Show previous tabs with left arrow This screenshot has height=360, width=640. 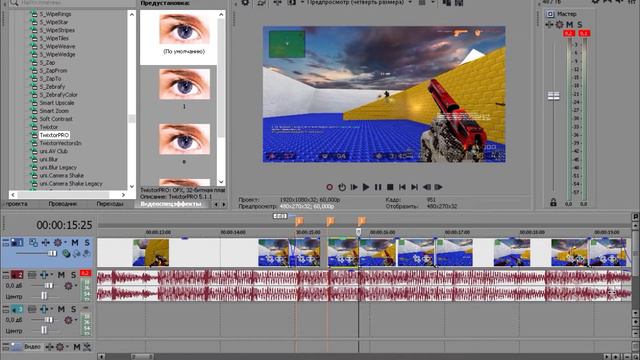click(x=216, y=204)
